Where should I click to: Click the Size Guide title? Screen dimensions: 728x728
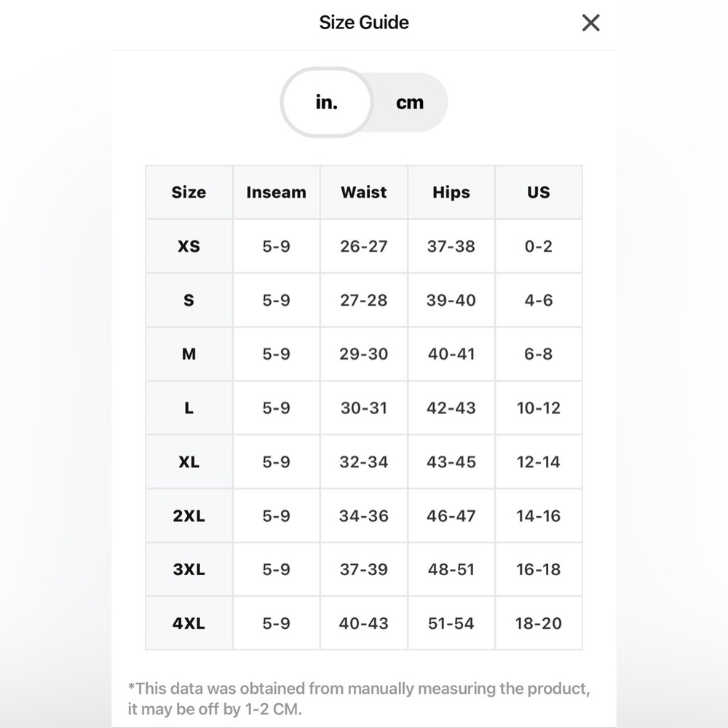tap(364, 23)
